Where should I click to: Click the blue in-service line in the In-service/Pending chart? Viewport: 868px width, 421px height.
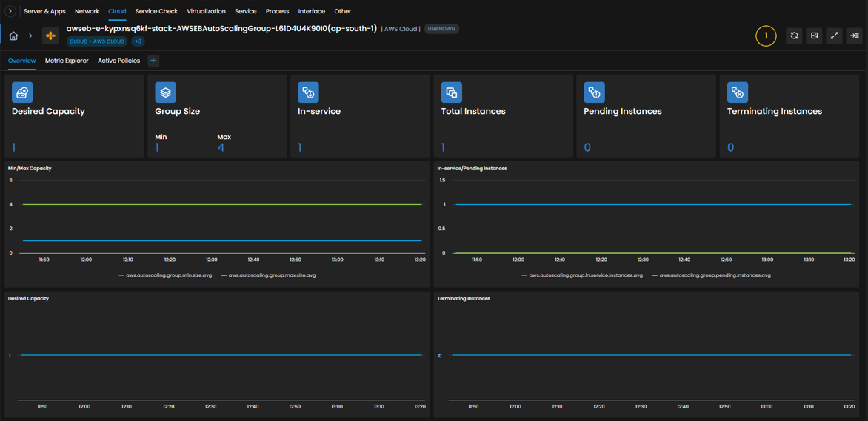(x=653, y=205)
